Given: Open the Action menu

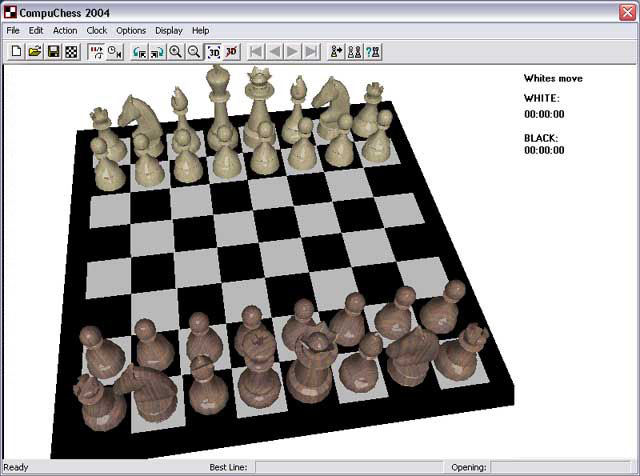Looking at the screenshot, I should coord(65,31).
